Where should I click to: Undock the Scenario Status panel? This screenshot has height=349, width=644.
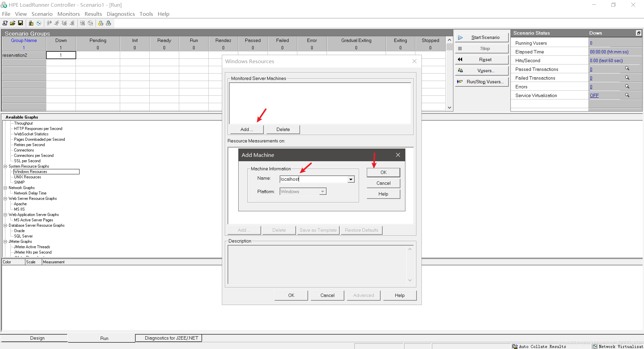639,33
